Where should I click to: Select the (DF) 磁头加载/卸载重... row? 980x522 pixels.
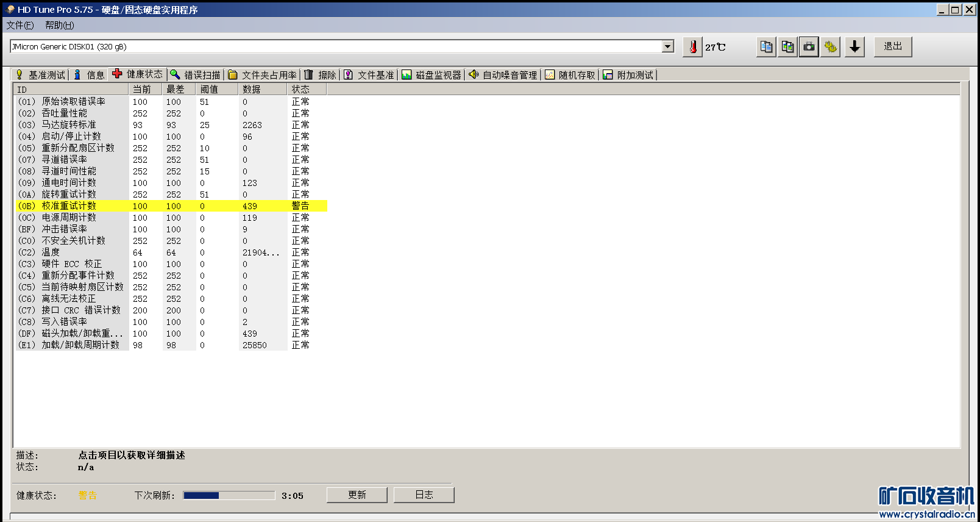[171, 334]
